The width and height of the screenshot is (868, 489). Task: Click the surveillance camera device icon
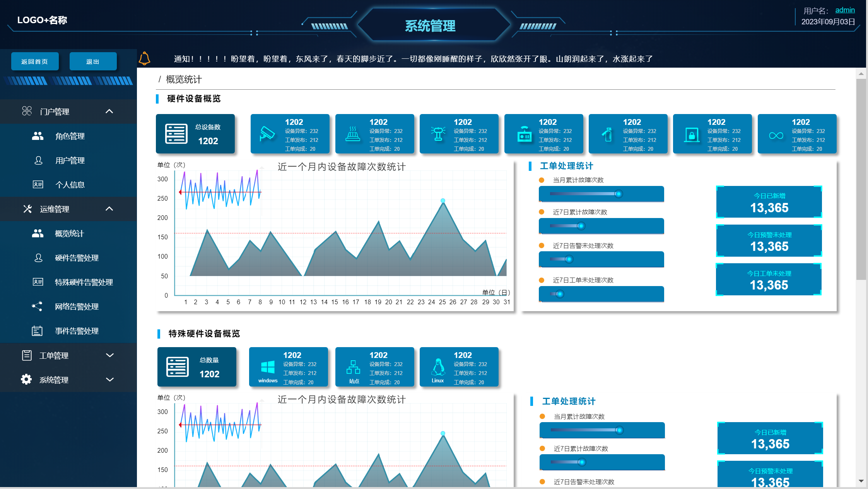[267, 134]
